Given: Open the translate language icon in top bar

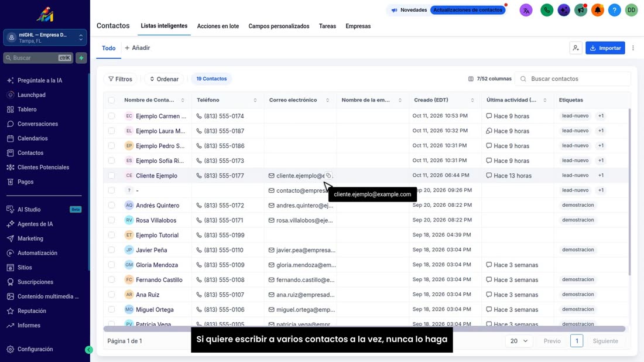Looking at the screenshot, I should [526, 11].
